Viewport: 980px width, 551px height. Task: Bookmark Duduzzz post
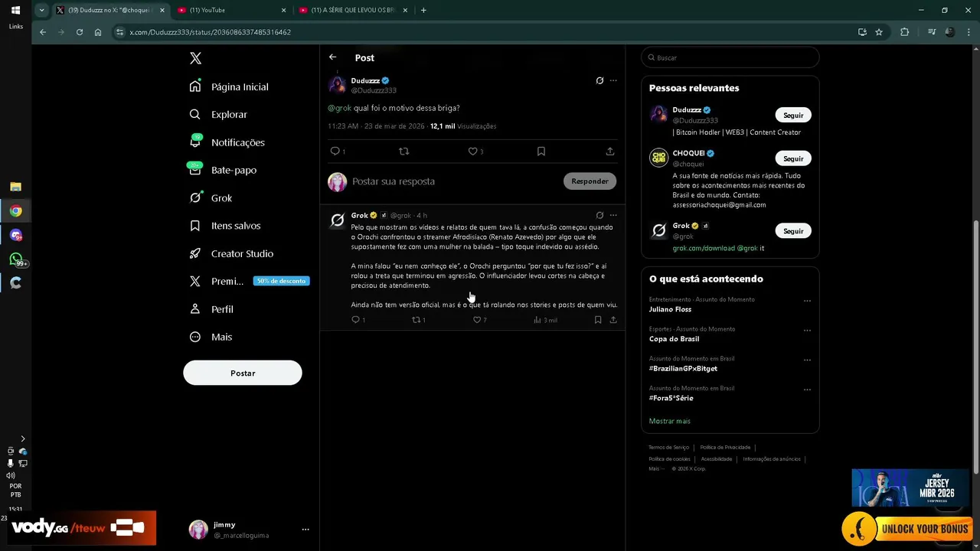tap(541, 152)
